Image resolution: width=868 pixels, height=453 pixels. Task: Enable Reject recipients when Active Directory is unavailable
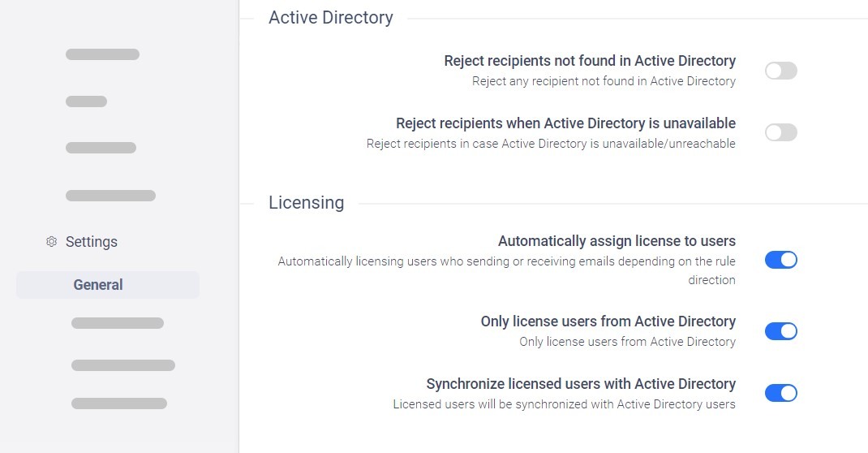[x=780, y=132]
